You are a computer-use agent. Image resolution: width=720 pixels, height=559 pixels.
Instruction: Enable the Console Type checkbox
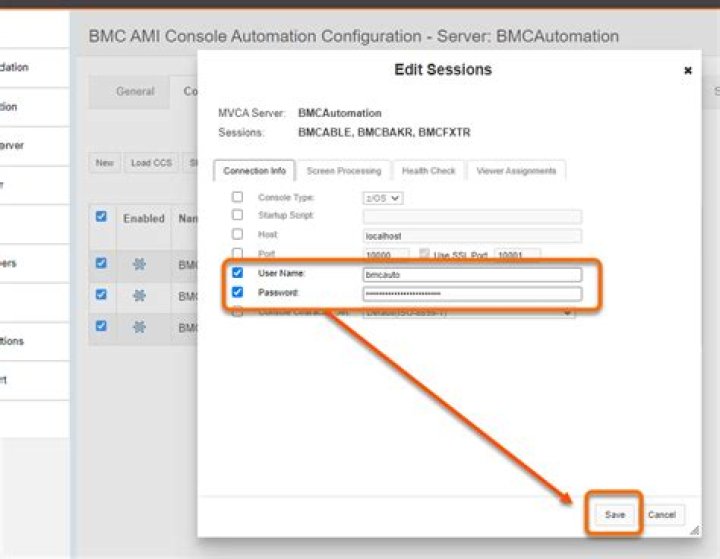point(237,197)
